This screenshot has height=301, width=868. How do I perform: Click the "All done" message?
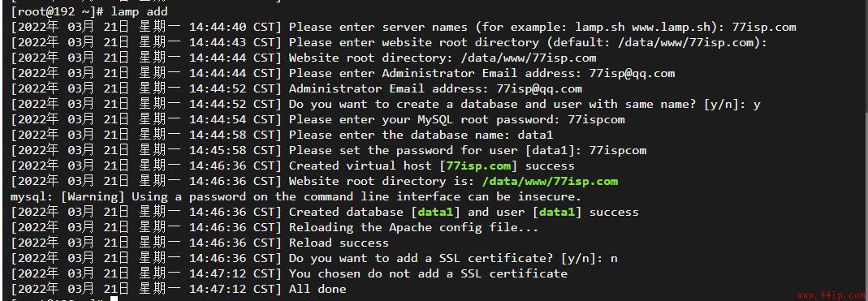point(317,289)
